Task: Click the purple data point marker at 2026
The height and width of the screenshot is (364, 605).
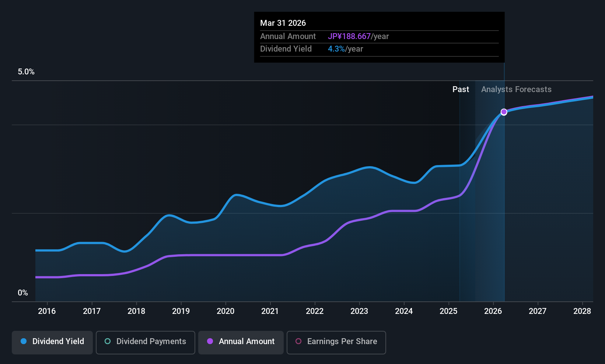Action: coord(504,112)
